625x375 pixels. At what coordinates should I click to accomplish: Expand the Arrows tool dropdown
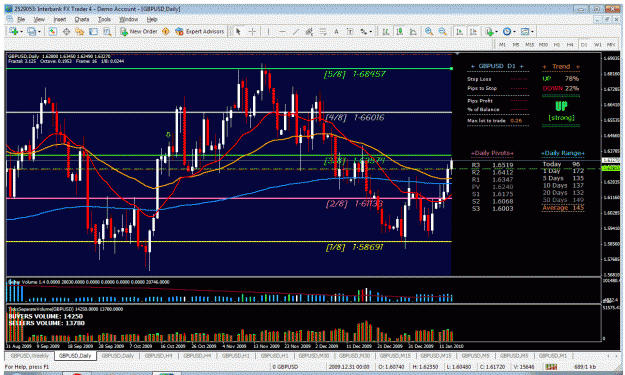tap(371, 31)
